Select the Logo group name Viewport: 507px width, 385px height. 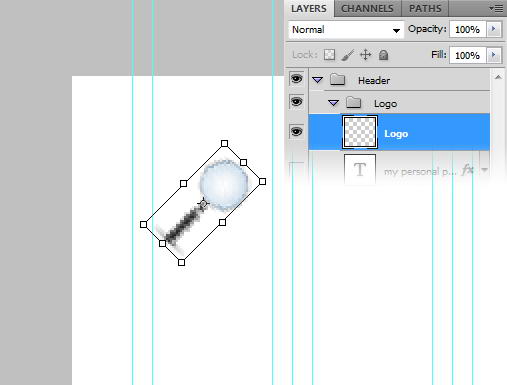click(385, 104)
